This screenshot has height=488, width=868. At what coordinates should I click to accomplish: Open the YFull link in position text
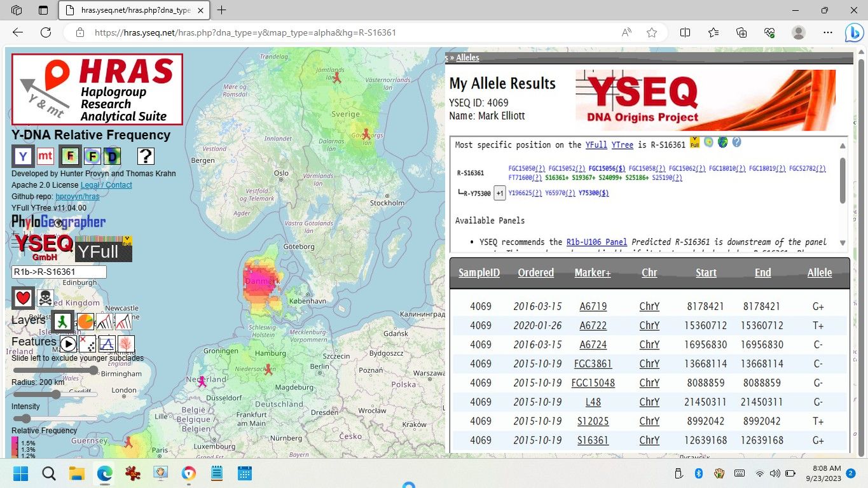coord(596,145)
